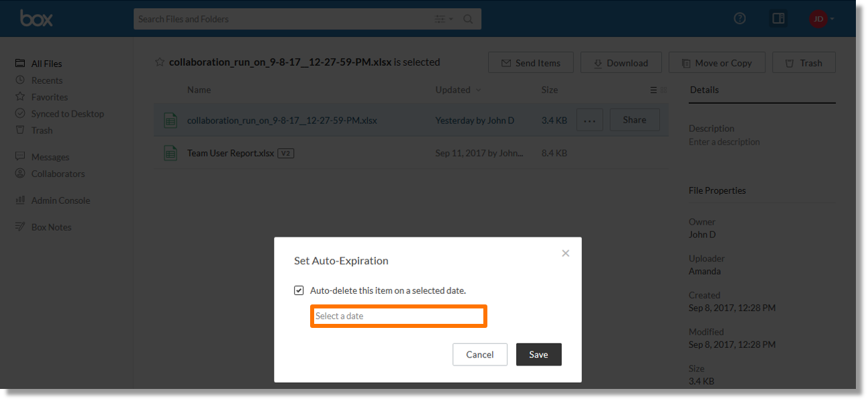This screenshot has height=401, width=868.
Task: Click the V2 version badge
Action: (x=286, y=153)
